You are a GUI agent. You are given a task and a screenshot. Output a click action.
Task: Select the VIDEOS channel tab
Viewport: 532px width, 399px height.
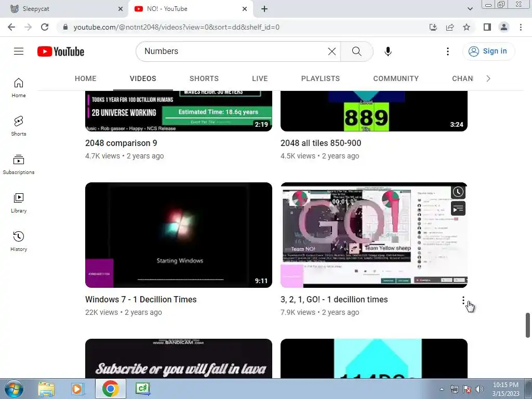[143, 78]
